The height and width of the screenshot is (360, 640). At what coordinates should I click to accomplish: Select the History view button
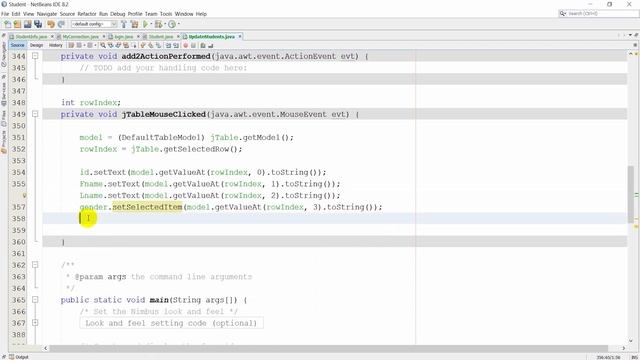tap(56, 45)
